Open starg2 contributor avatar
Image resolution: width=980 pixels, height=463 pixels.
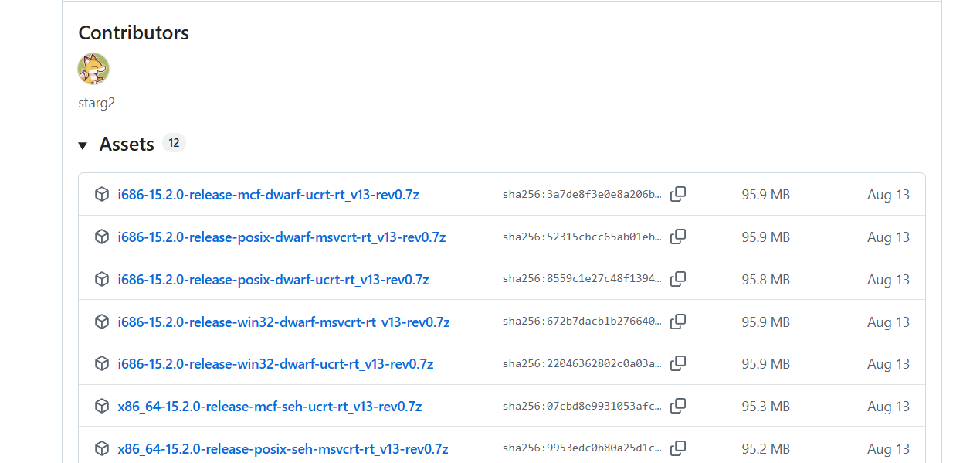(x=93, y=69)
